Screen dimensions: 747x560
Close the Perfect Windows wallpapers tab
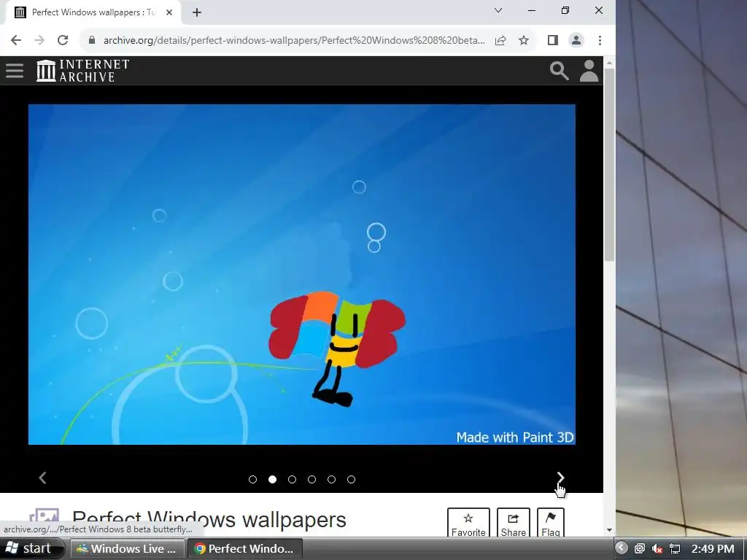tap(169, 12)
